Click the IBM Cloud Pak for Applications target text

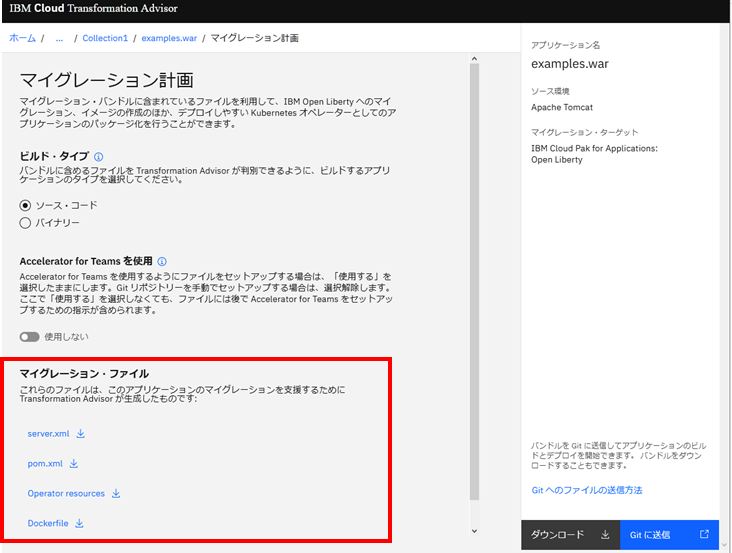pyautogui.click(x=594, y=154)
